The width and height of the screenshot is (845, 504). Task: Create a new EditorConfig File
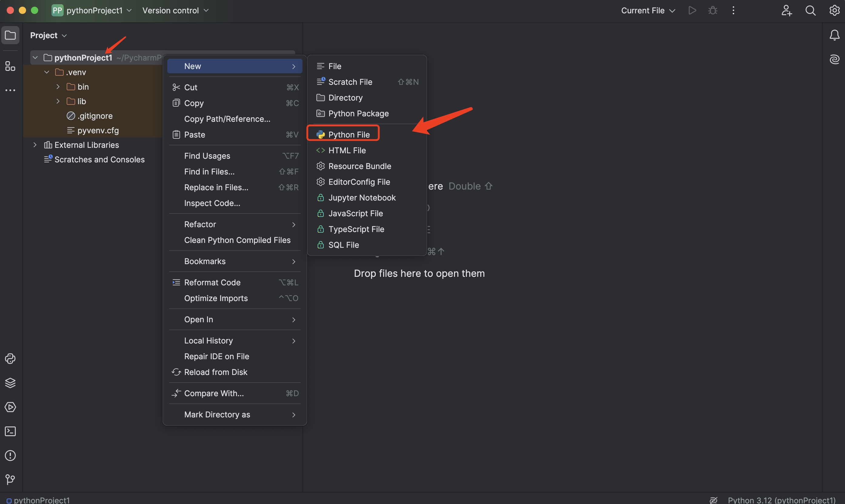pyautogui.click(x=367, y=182)
